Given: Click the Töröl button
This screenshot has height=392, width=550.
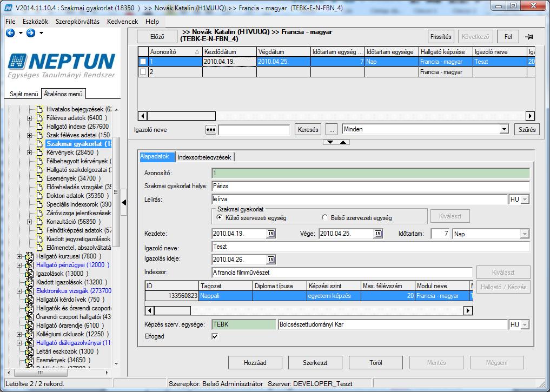Looking at the screenshot, I should click(x=376, y=363).
